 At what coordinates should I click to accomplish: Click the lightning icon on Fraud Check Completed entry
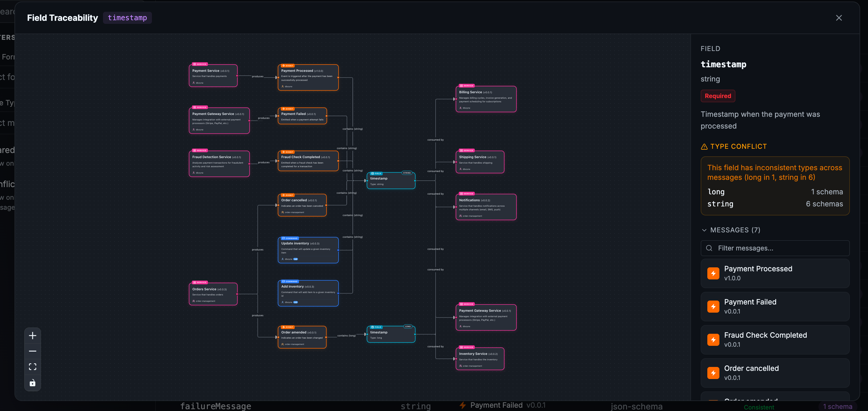point(713,340)
